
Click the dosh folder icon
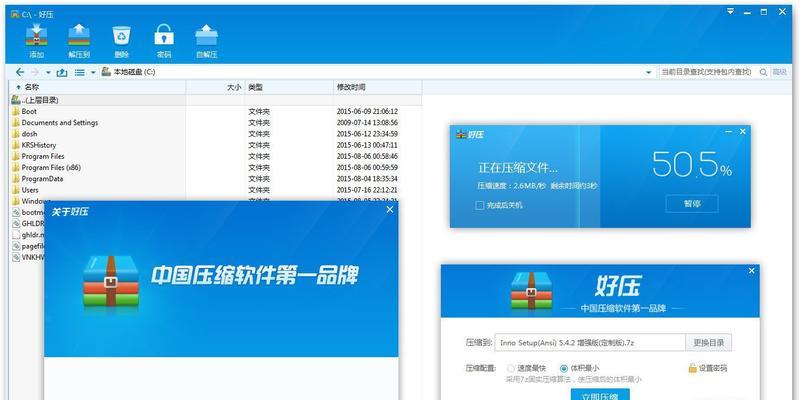click(15, 133)
